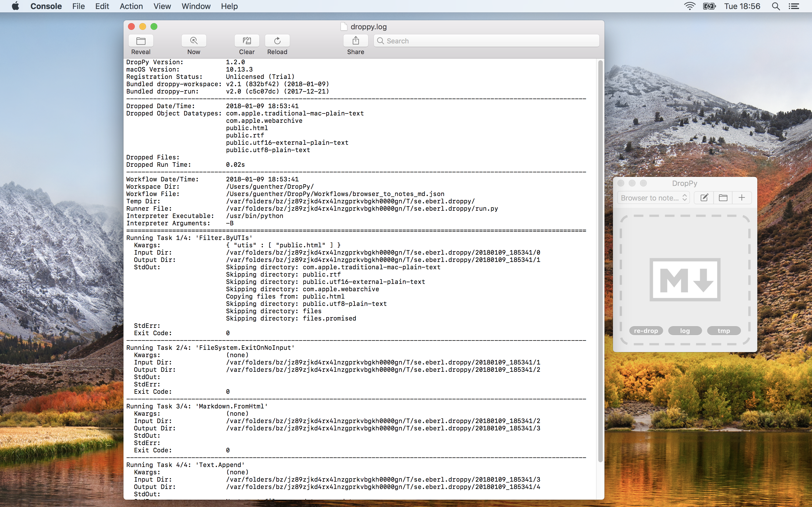Clear the log display

coord(247,41)
